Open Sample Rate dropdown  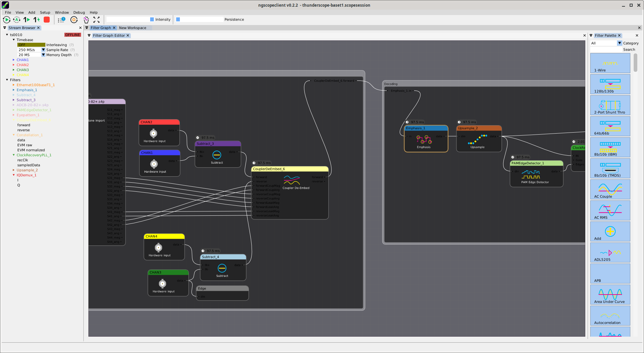click(x=43, y=50)
